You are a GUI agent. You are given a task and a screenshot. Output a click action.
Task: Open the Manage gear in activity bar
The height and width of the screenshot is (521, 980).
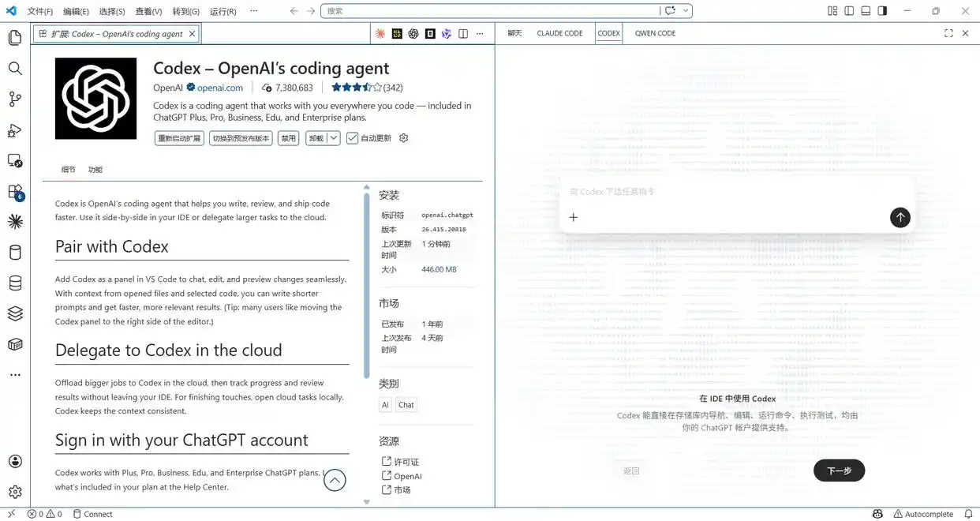pos(15,492)
